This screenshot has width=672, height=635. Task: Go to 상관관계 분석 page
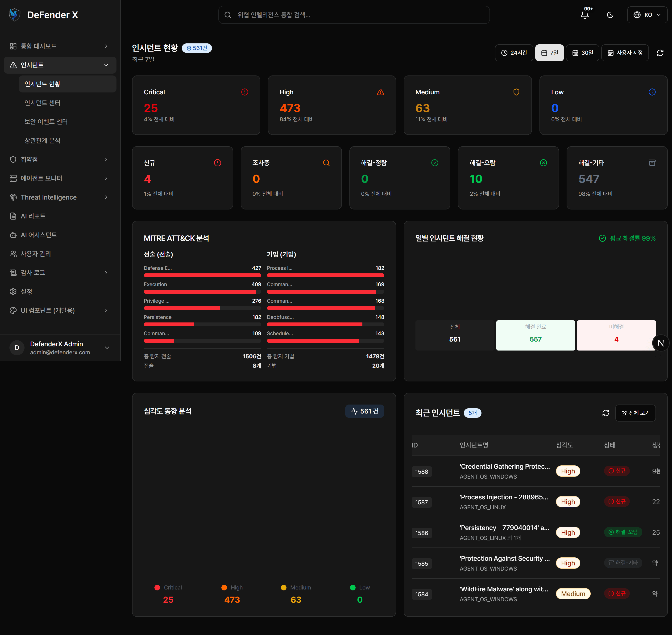tap(42, 141)
